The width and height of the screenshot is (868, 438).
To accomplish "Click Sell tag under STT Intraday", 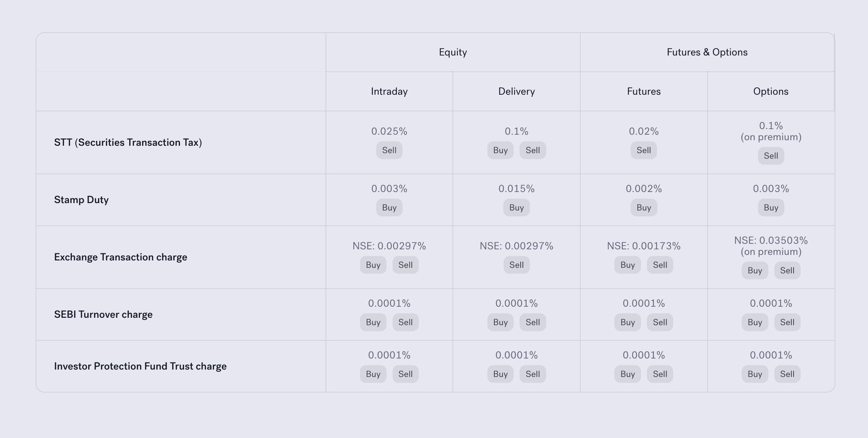I will pyautogui.click(x=389, y=150).
